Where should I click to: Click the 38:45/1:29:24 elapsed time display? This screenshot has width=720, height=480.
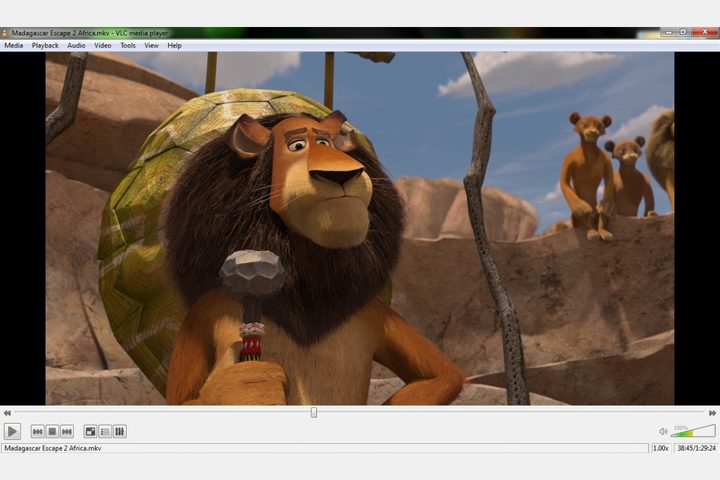pyautogui.click(x=695, y=448)
